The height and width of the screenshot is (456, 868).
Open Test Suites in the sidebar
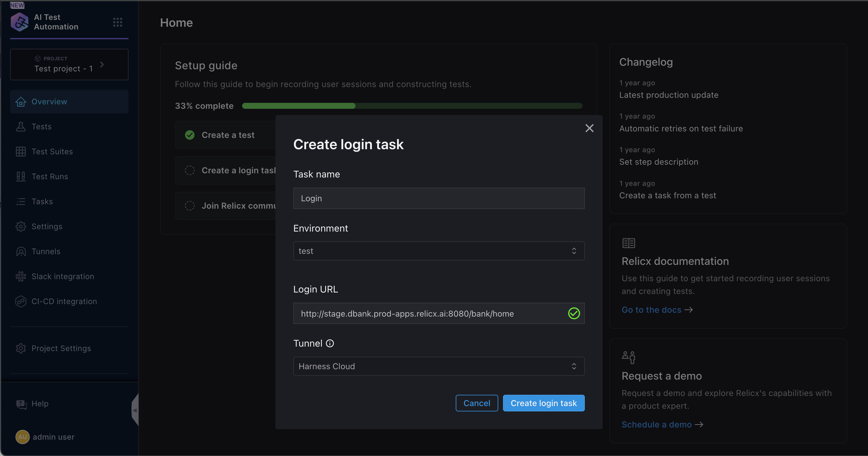click(x=52, y=152)
